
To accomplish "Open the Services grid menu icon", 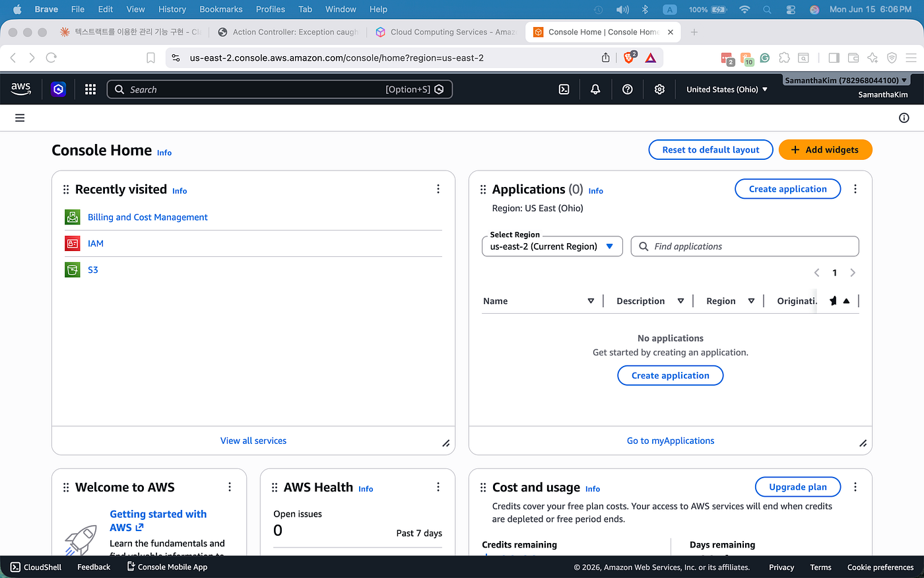I will coord(90,89).
